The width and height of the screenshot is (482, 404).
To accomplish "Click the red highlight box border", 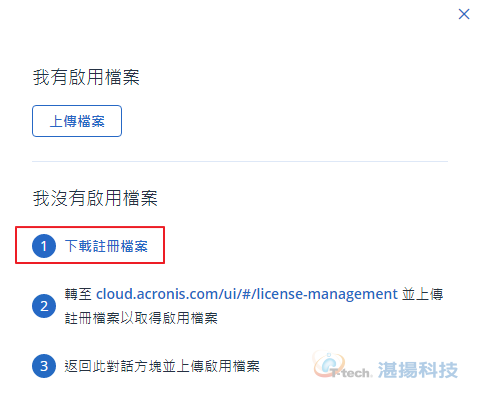I will (90, 227).
